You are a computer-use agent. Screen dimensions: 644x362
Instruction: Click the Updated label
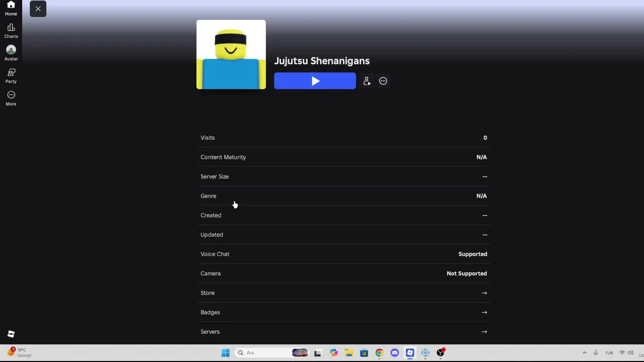point(212,235)
